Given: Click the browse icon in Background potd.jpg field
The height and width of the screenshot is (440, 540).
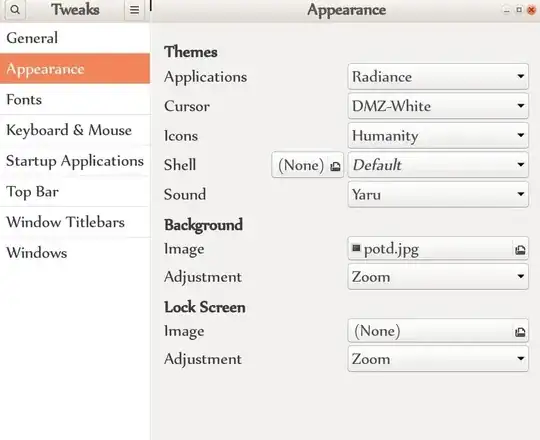Looking at the screenshot, I should click(520, 250).
